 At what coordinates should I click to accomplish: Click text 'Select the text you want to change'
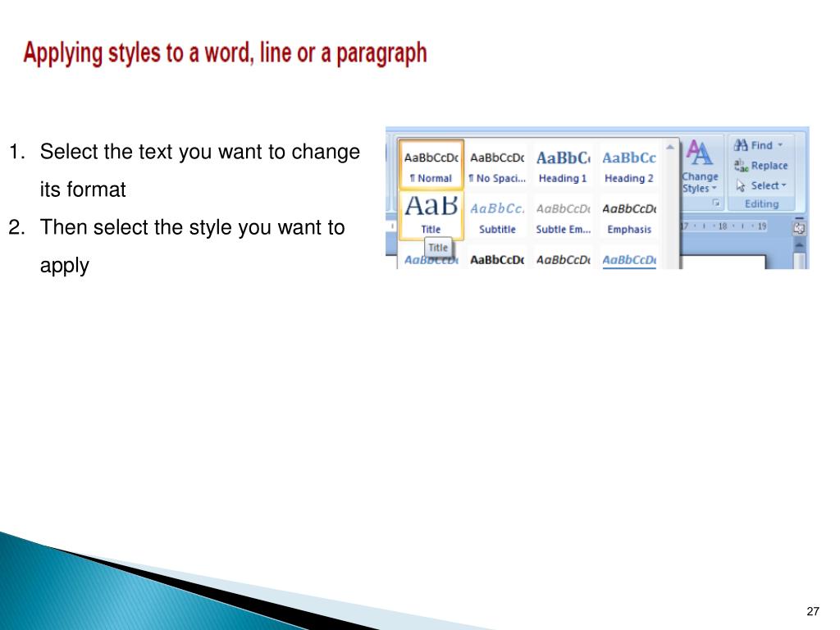200,152
